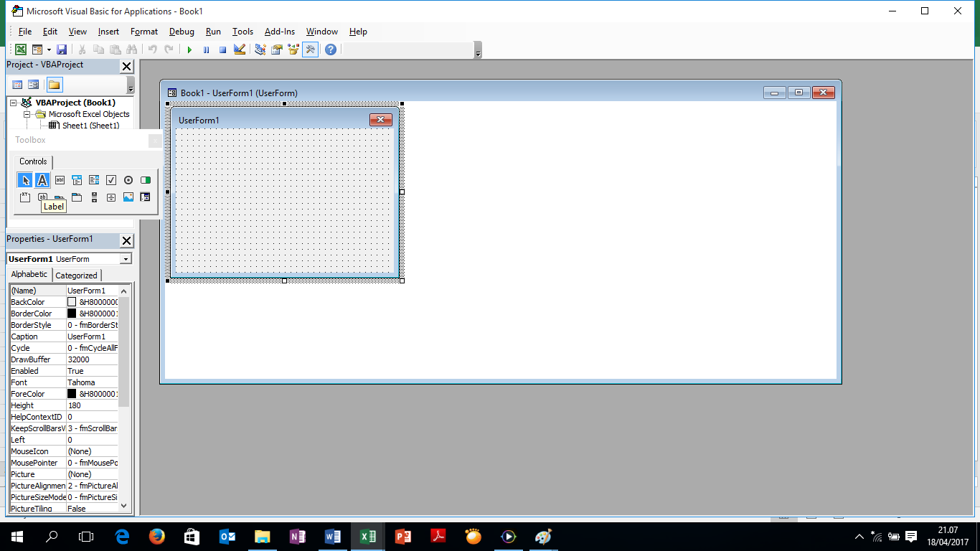Image resolution: width=980 pixels, height=551 pixels.
Task: Click the Caption property value field
Action: [92, 336]
